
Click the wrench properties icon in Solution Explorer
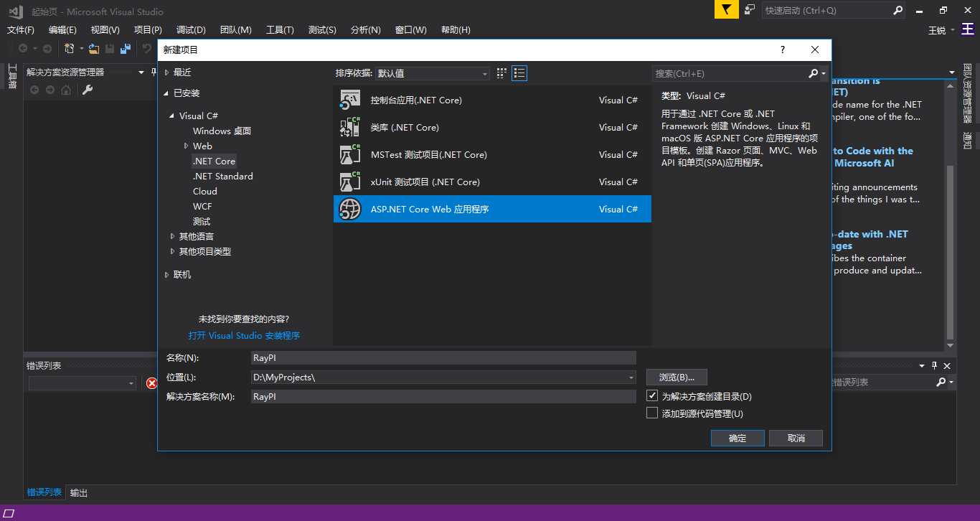(x=88, y=90)
